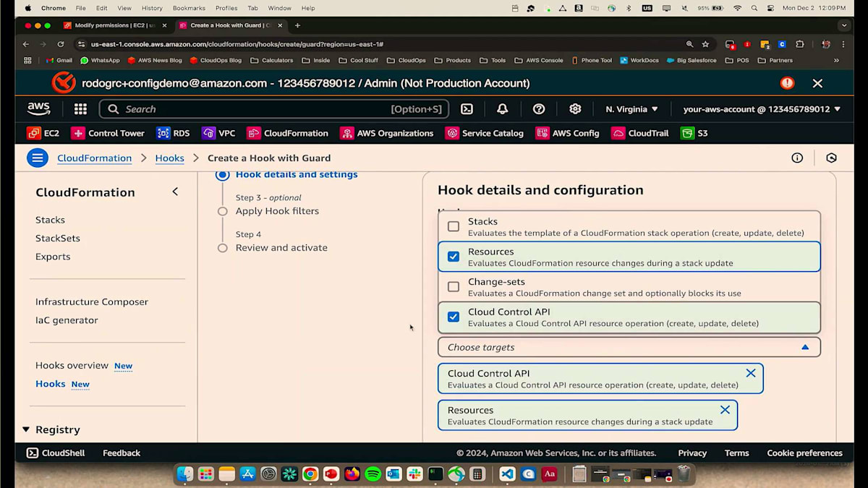Click the Feedback footer link
The height and width of the screenshot is (488, 868).
122,453
